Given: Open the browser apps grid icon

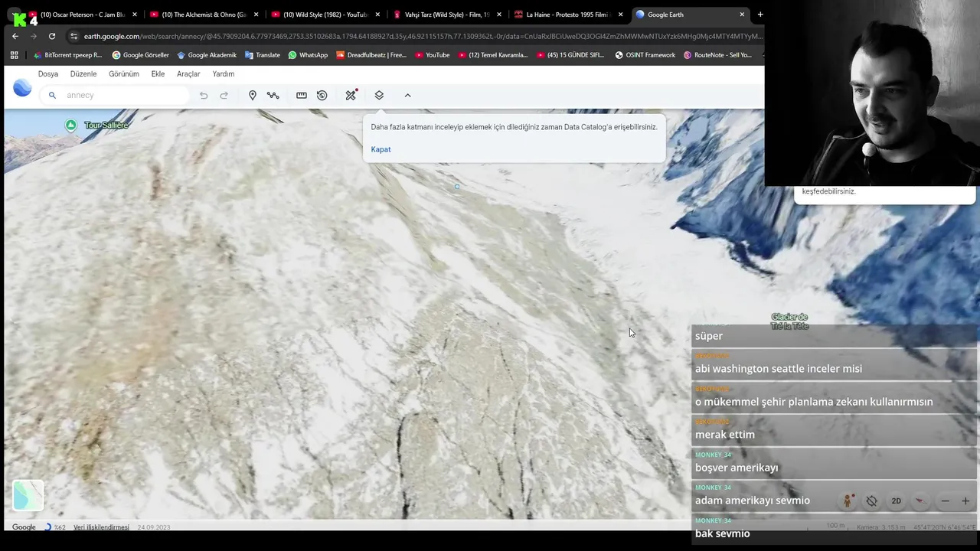Looking at the screenshot, I should 14,55.
